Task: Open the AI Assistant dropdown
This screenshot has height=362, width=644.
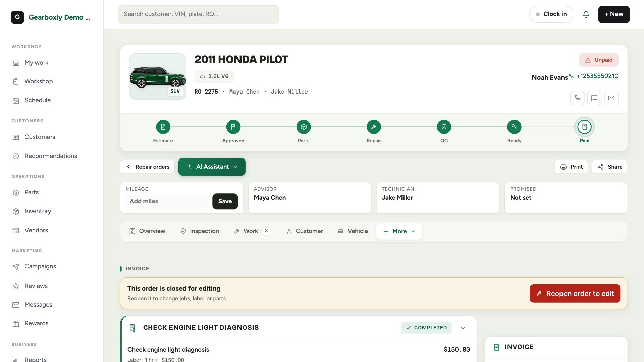Action: point(212,167)
